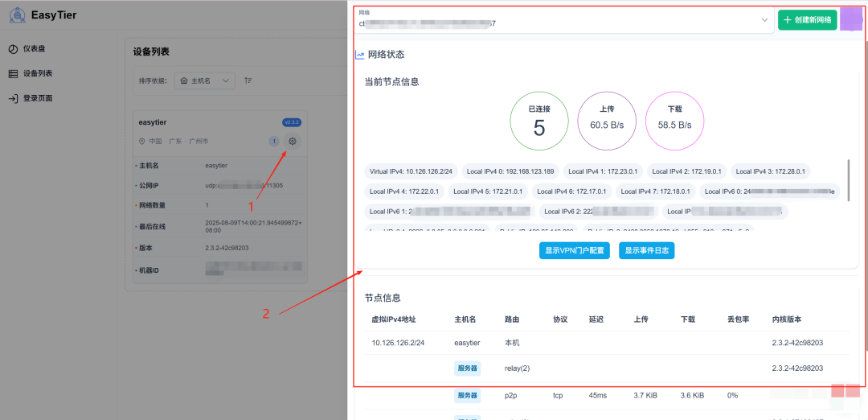This screenshot has width=868, height=420.
Task: Click the relay(2) route cell
Action: (x=517, y=368)
